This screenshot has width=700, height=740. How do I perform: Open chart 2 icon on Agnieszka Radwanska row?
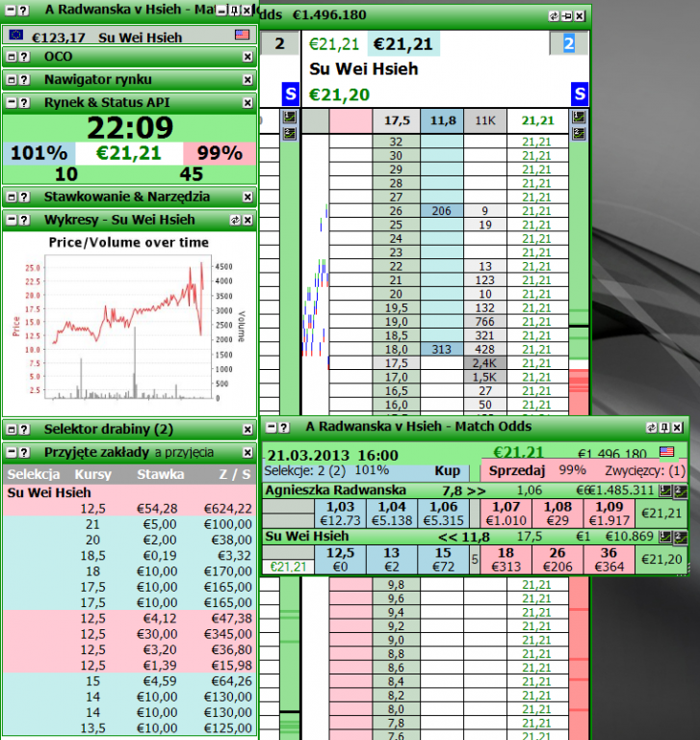click(x=680, y=490)
